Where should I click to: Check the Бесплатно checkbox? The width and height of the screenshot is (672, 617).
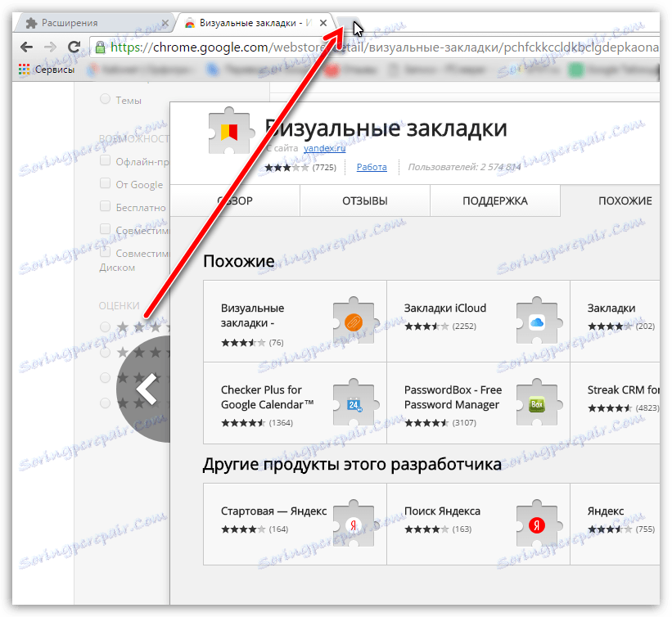click(x=105, y=206)
